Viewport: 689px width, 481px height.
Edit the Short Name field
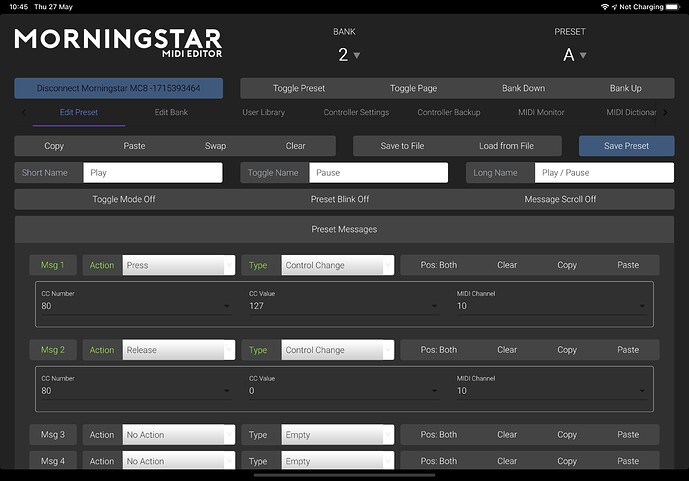pyautogui.click(x=153, y=173)
